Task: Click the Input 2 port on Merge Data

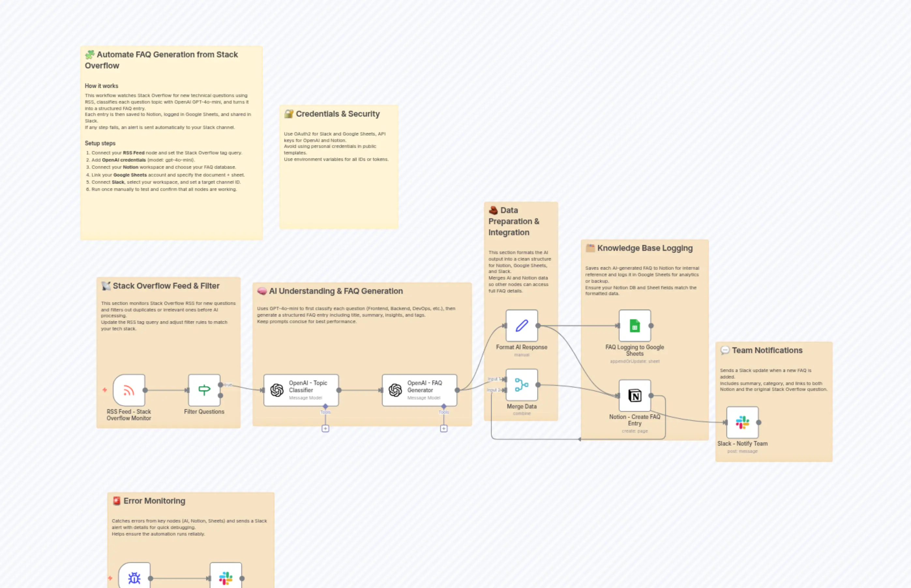Action: (505, 390)
